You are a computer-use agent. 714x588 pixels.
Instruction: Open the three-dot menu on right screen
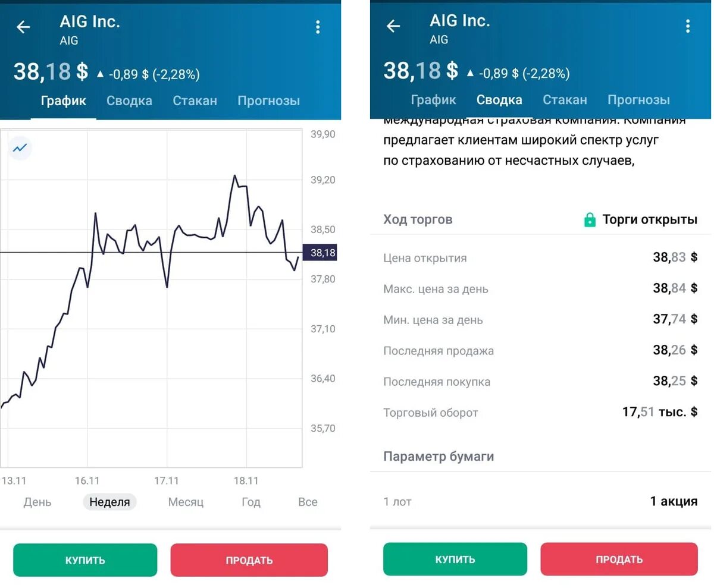(x=688, y=26)
